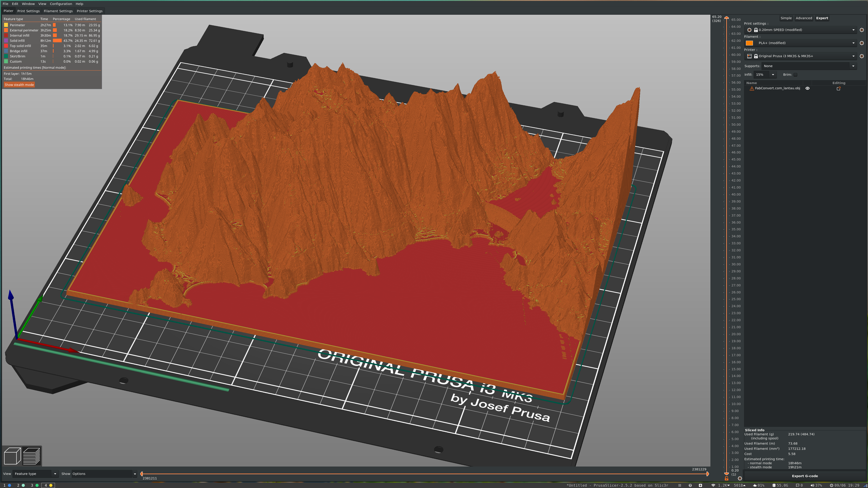Click the Name column header in object list
868x488 pixels.
click(774, 83)
